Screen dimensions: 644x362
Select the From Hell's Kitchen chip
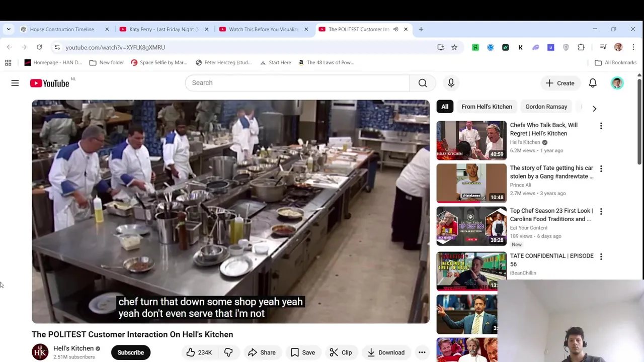point(487,107)
